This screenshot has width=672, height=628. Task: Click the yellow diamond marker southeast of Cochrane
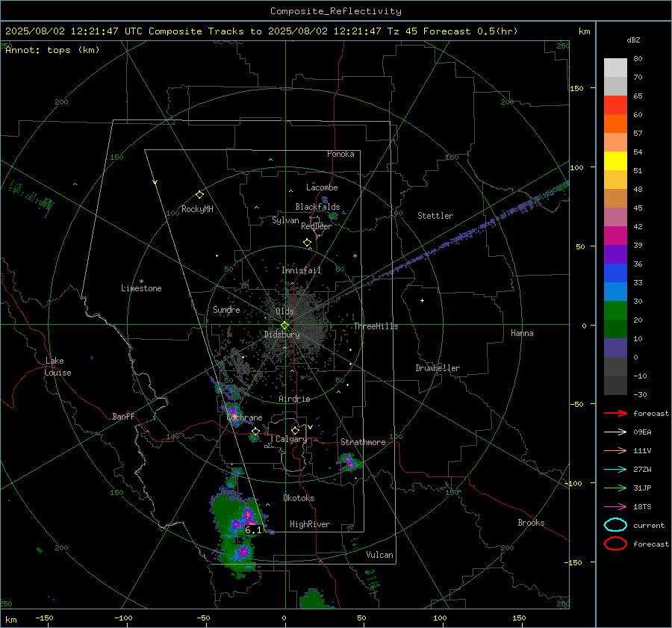point(255,431)
